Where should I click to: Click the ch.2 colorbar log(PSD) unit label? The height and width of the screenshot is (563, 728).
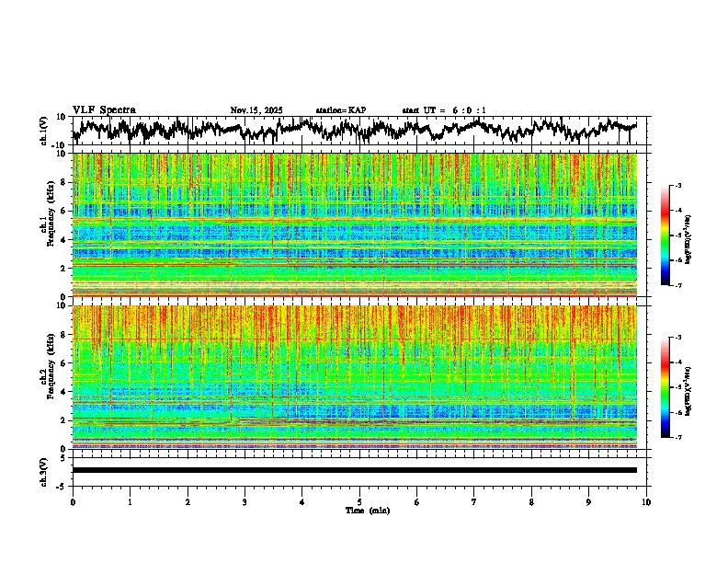688,391
